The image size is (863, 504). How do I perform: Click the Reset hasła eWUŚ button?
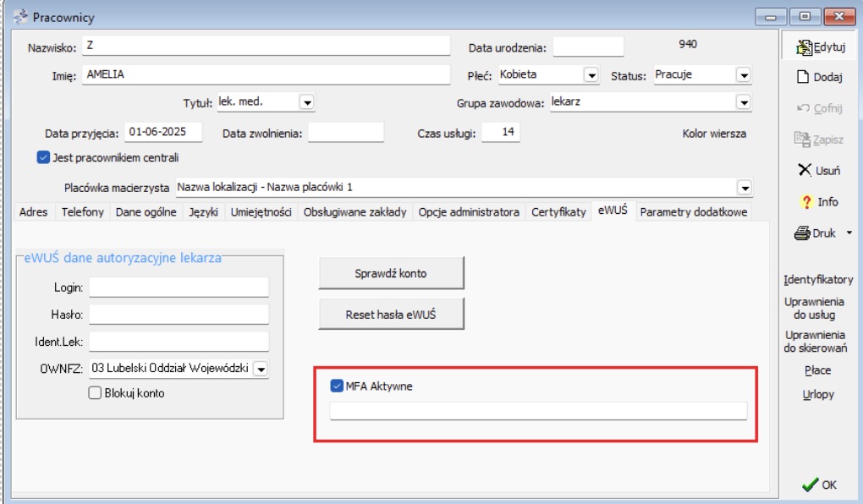(x=391, y=315)
